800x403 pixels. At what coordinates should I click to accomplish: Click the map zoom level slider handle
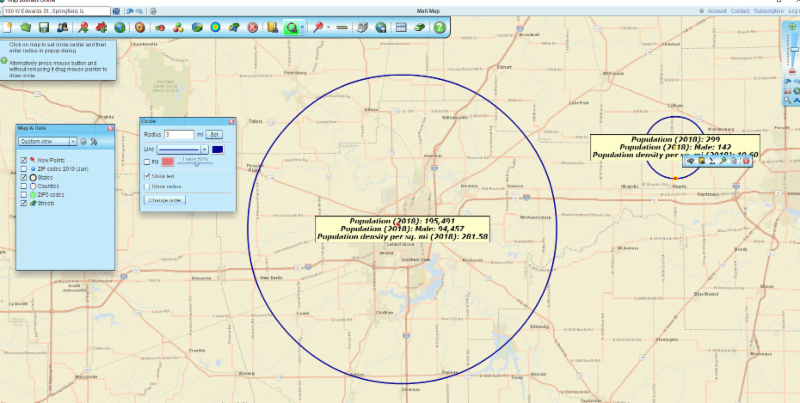pos(794,49)
